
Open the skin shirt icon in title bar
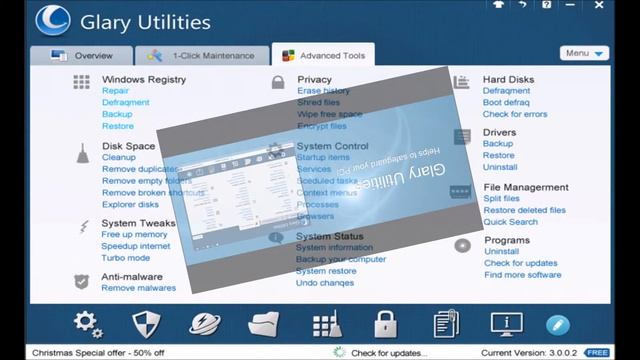[x=498, y=4]
